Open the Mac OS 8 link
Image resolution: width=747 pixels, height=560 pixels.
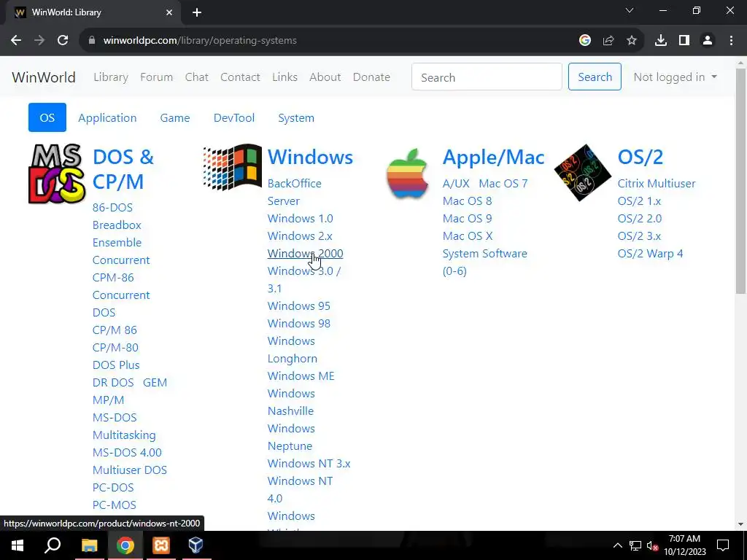click(467, 201)
